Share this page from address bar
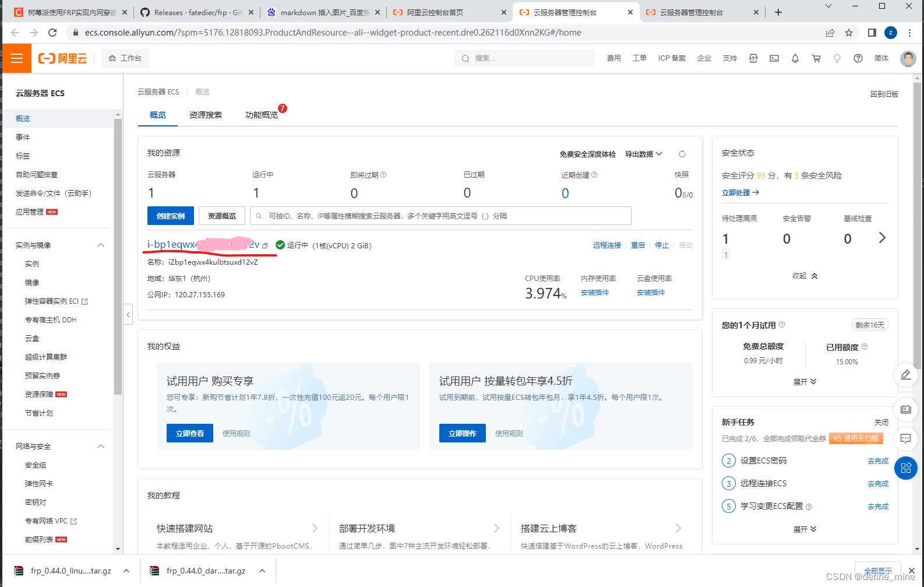Image resolution: width=924 pixels, height=587 pixels. pos(830,33)
